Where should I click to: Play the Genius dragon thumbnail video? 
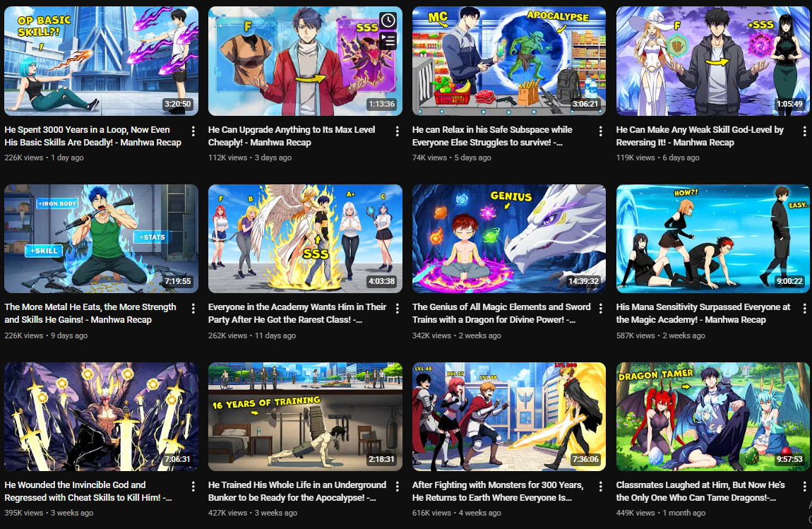[x=508, y=239]
